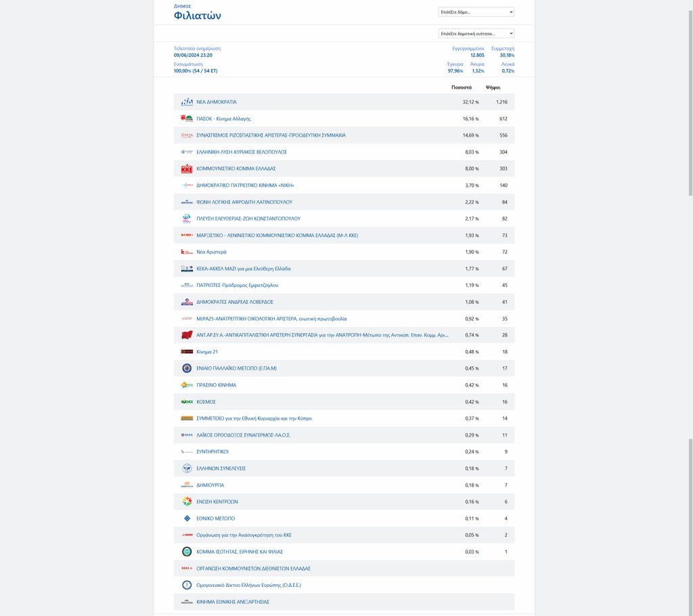
Task: Open the ΝΕΑ ΔΗΜΟΚΡΑΤΙΑ party link
Action: (x=217, y=102)
